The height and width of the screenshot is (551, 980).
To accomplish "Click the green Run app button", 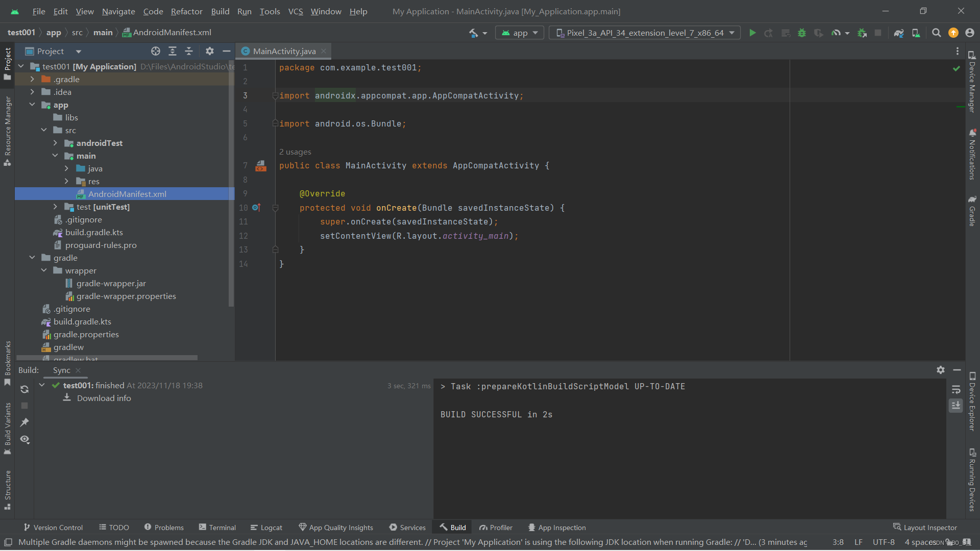I will 752,33.
